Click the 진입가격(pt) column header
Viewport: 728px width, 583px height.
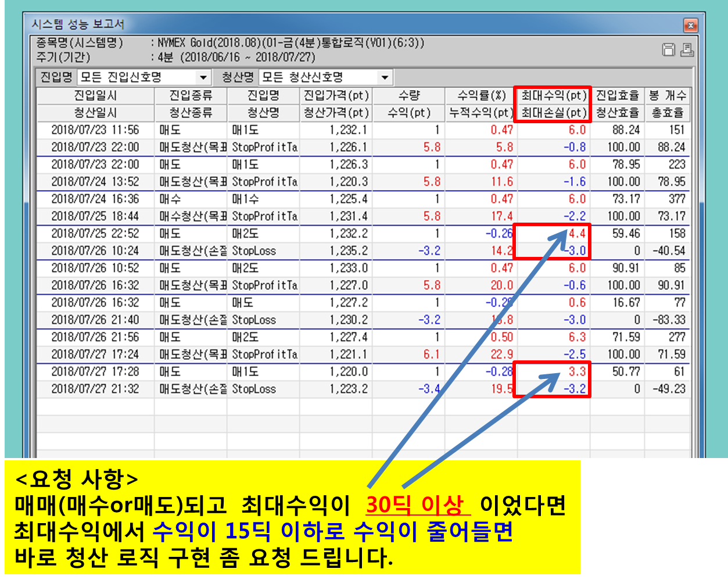336,95
